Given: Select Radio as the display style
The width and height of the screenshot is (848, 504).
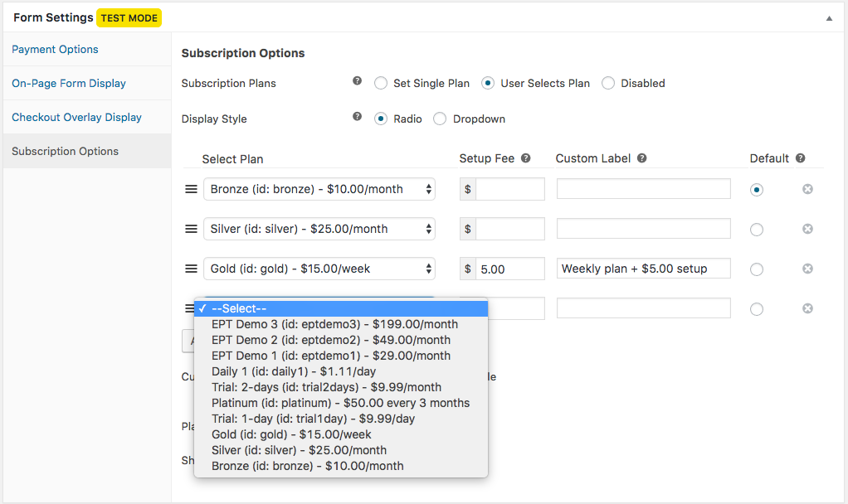Looking at the screenshot, I should point(380,119).
